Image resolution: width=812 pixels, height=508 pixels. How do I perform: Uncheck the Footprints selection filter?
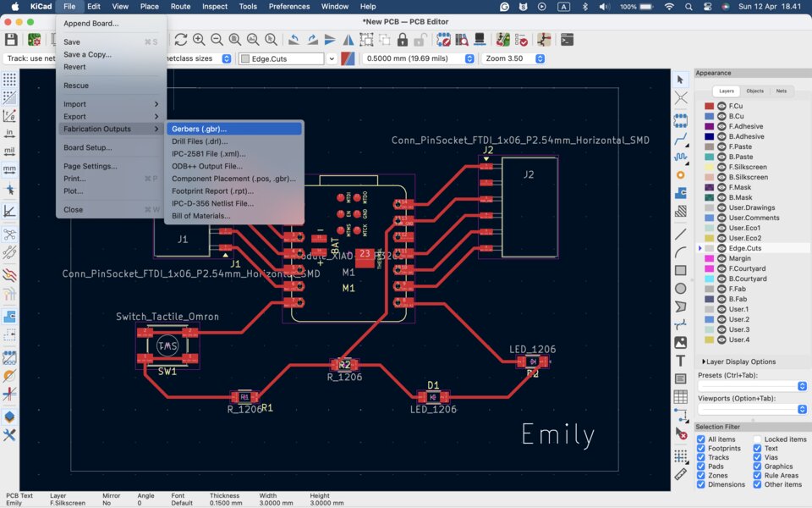pyautogui.click(x=700, y=449)
